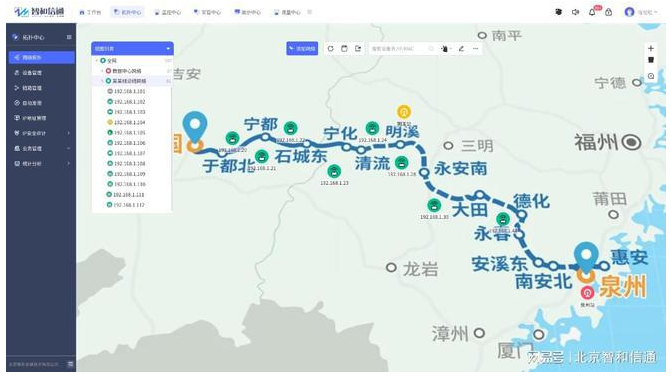Collapse the left sidebar with the hamburger icon
The image size is (671, 377).
(x=69, y=37)
